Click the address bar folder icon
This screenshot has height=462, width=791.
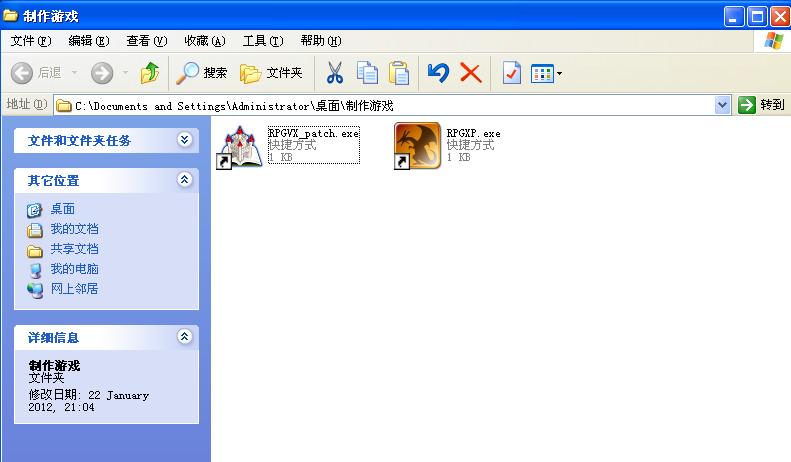click(64, 105)
